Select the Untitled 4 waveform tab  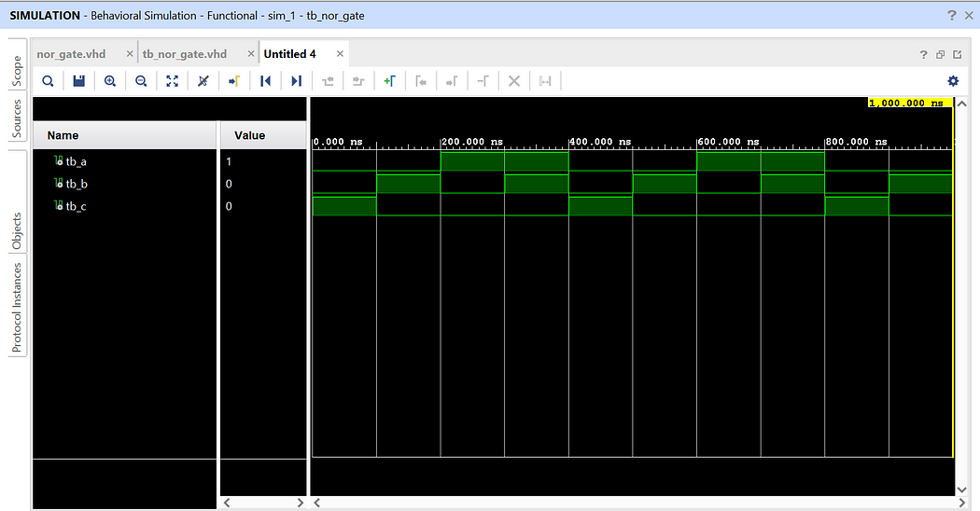coord(290,54)
